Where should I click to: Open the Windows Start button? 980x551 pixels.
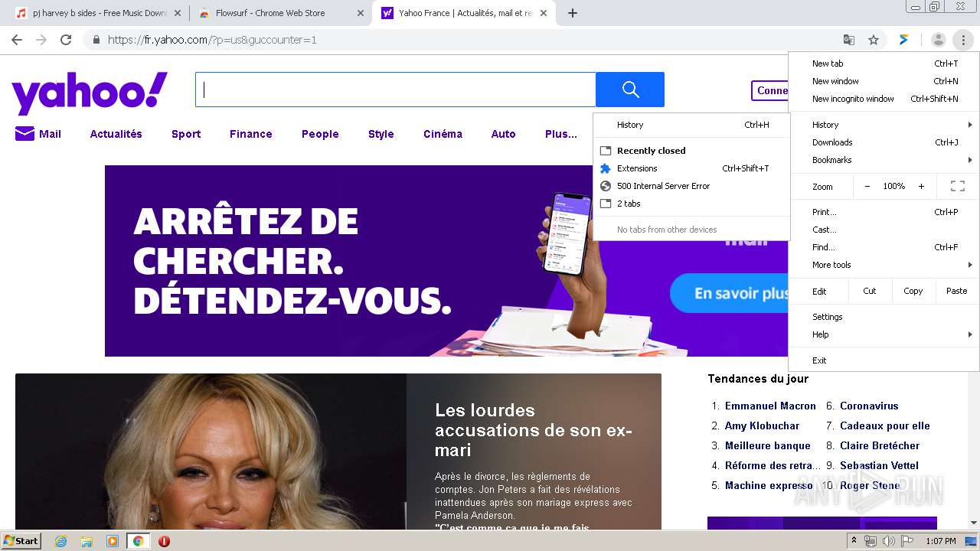(21, 541)
